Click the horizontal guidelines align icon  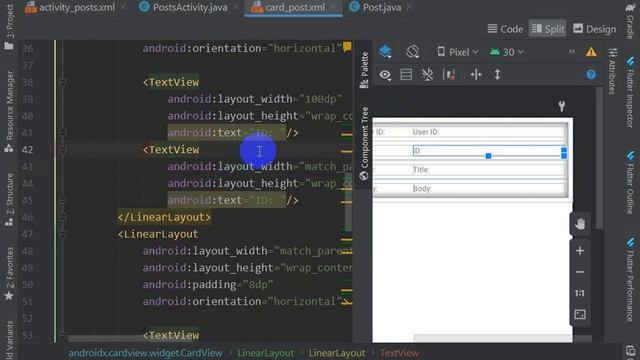pyautogui.click(x=476, y=74)
